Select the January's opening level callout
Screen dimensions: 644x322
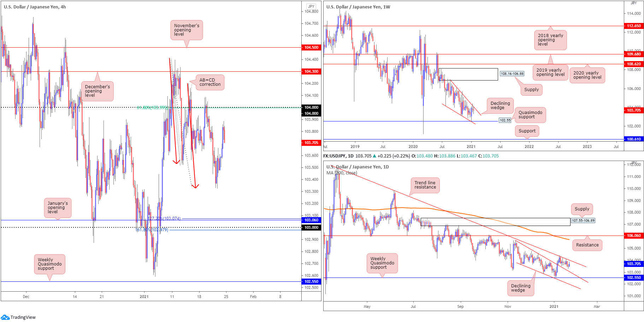pos(58,208)
